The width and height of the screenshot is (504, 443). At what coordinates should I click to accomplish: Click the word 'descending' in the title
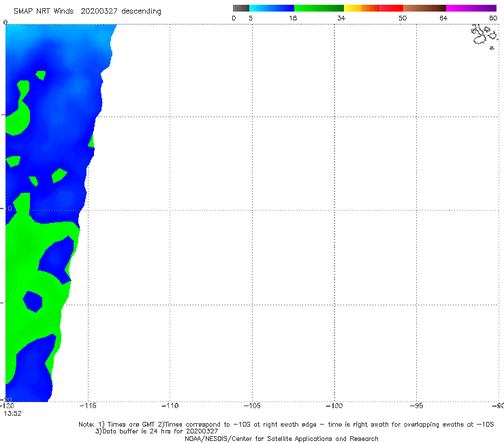pyautogui.click(x=141, y=12)
